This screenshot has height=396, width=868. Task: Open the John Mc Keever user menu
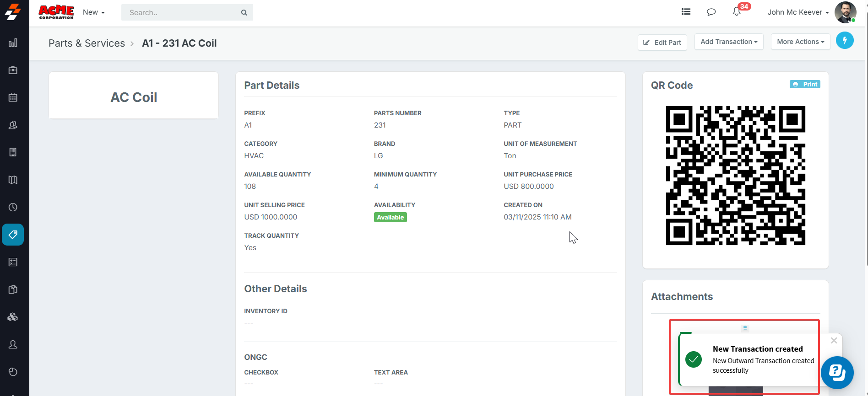798,12
